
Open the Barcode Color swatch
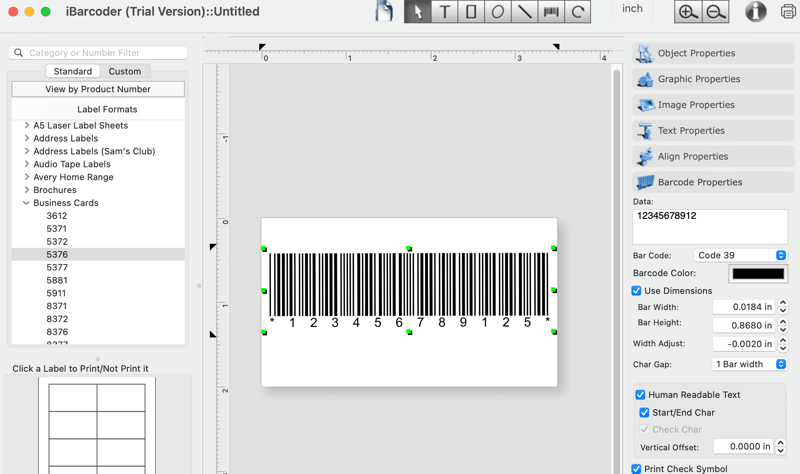pyautogui.click(x=758, y=273)
